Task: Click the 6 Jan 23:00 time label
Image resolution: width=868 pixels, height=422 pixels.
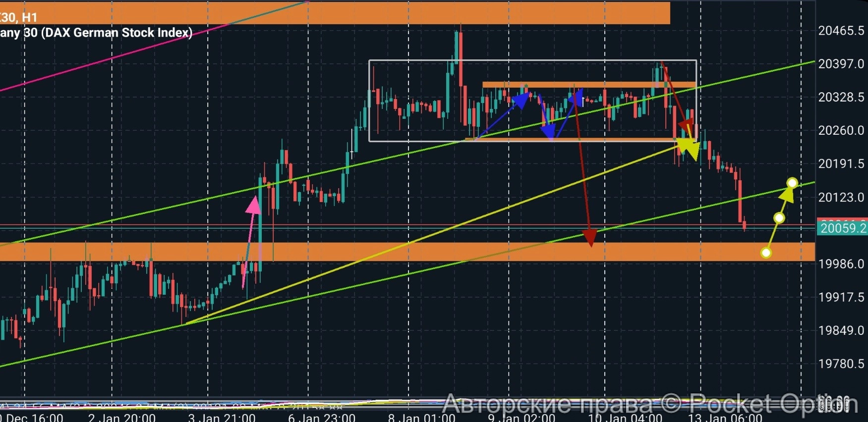Action: click(x=322, y=418)
